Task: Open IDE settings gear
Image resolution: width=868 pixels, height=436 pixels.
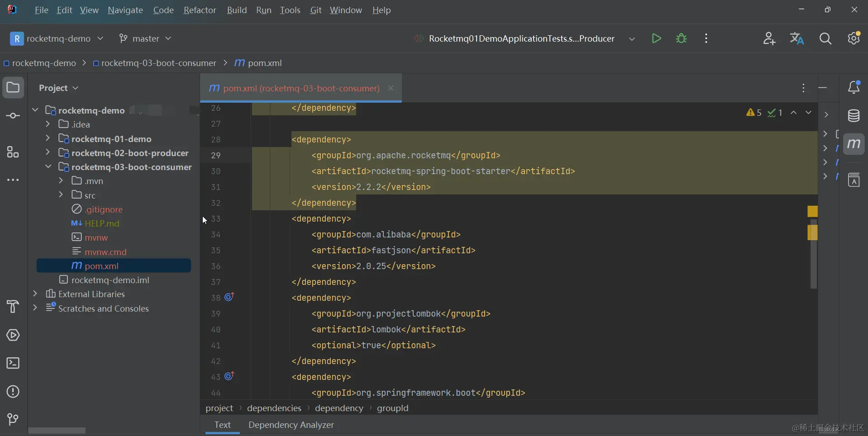Action: click(x=854, y=38)
